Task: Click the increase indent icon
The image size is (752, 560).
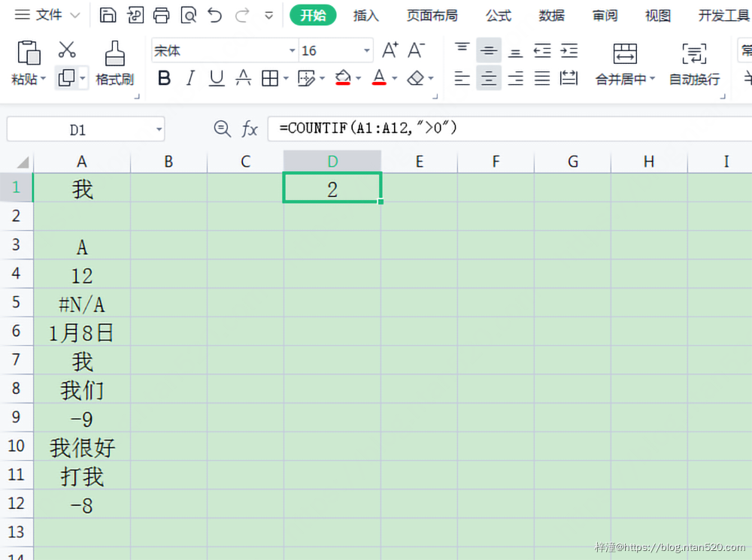Action: point(569,50)
